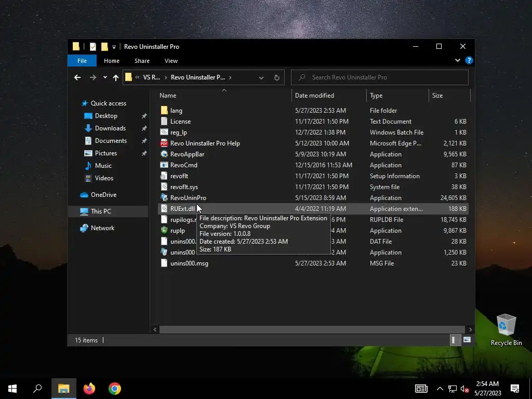Open the File ribbon tab
The height and width of the screenshot is (399, 532).
point(82,61)
